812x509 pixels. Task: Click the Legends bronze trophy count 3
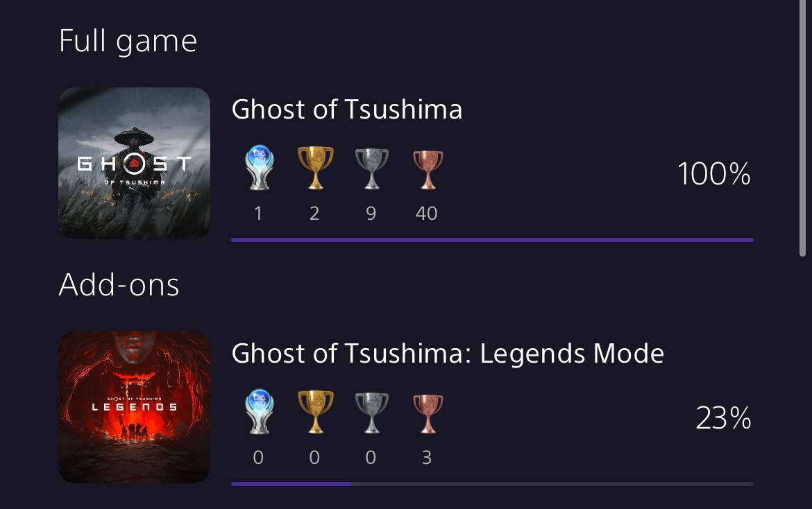coord(426,458)
